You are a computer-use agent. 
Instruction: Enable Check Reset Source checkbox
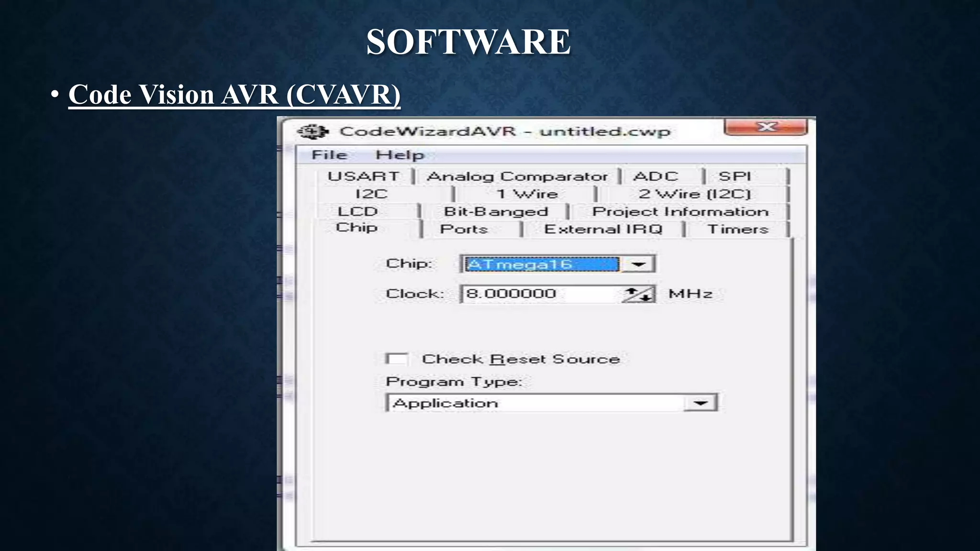397,359
